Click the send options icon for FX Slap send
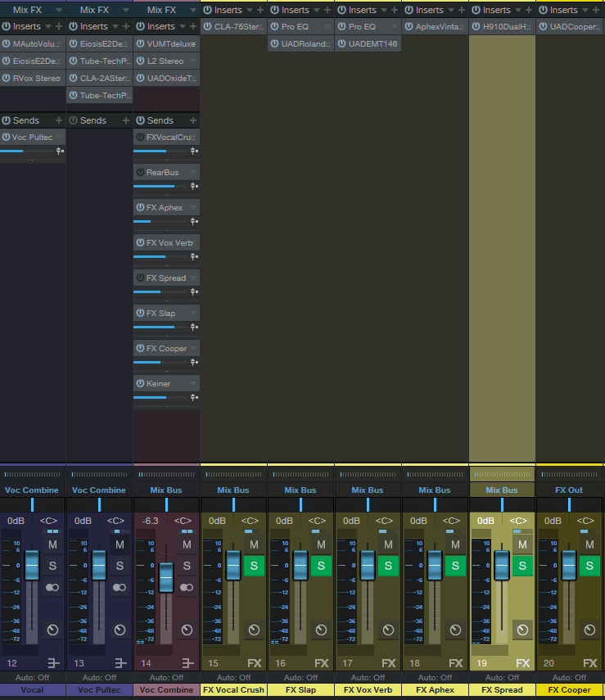 tap(194, 327)
